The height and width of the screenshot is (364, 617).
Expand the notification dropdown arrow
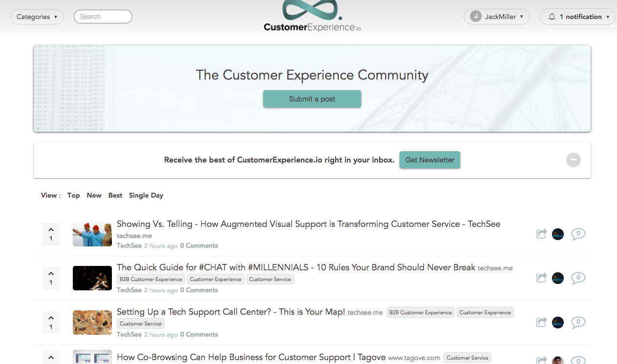pyautogui.click(x=608, y=16)
